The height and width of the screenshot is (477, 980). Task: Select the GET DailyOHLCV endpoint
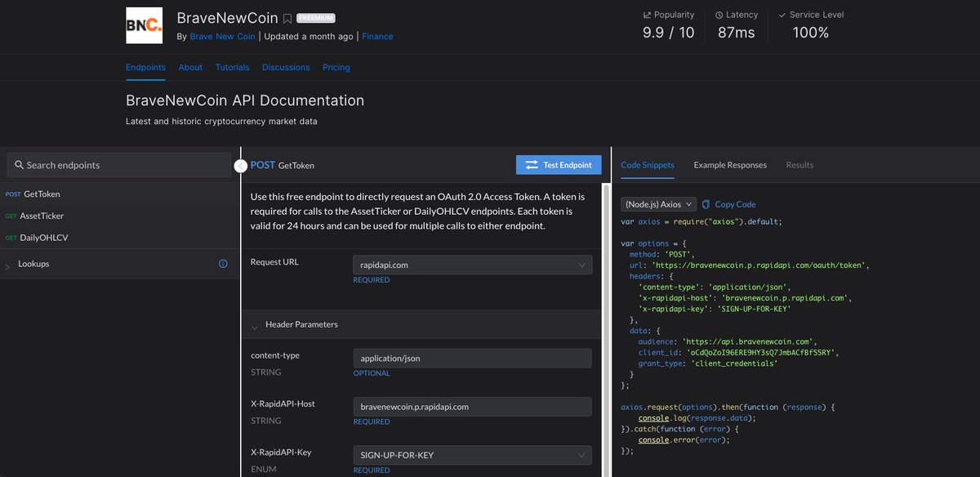118,238
